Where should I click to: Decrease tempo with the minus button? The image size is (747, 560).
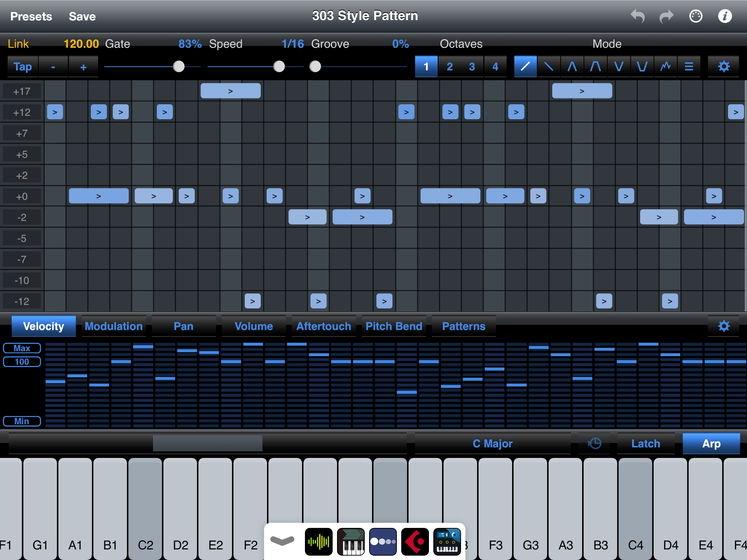(53, 66)
